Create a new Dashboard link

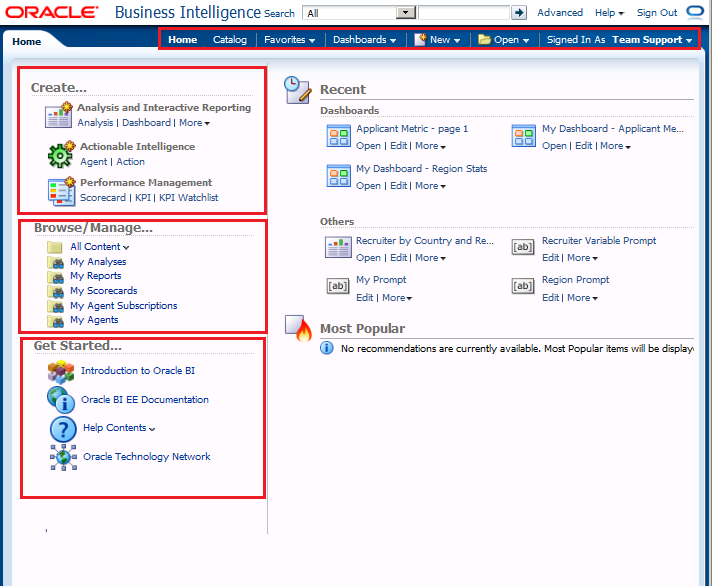click(x=147, y=123)
